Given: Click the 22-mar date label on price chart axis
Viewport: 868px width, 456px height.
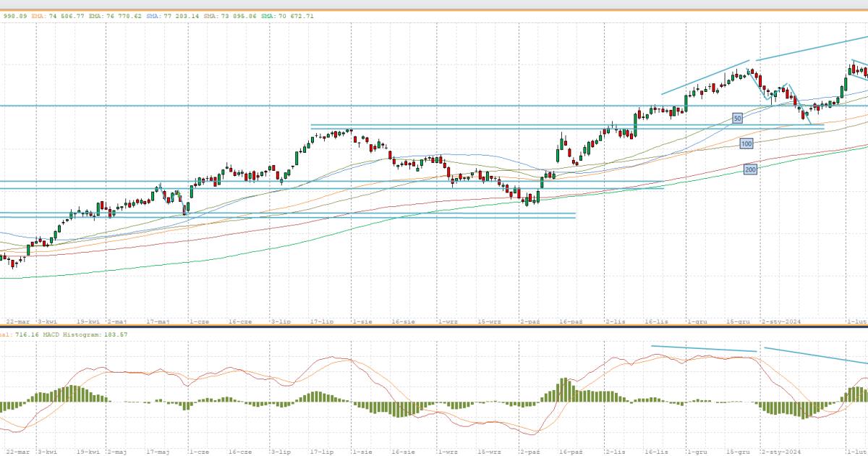Looking at the screenshot, I should pyautogui.click(x=18, y=319).
